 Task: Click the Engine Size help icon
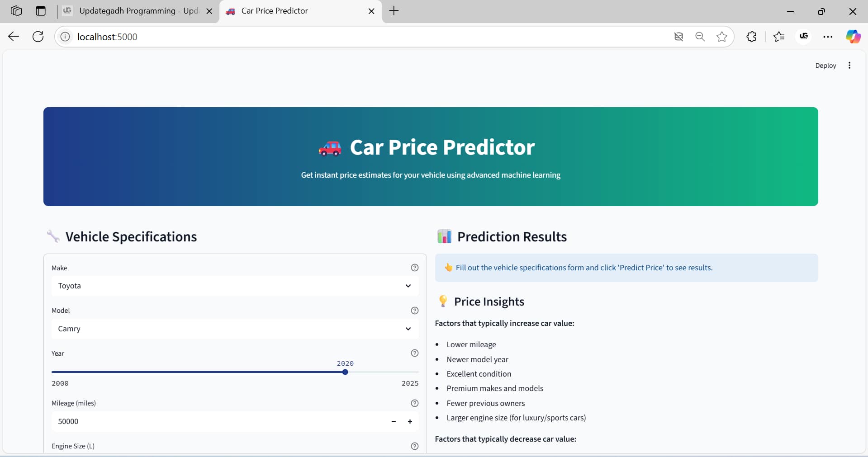[414, 446]
